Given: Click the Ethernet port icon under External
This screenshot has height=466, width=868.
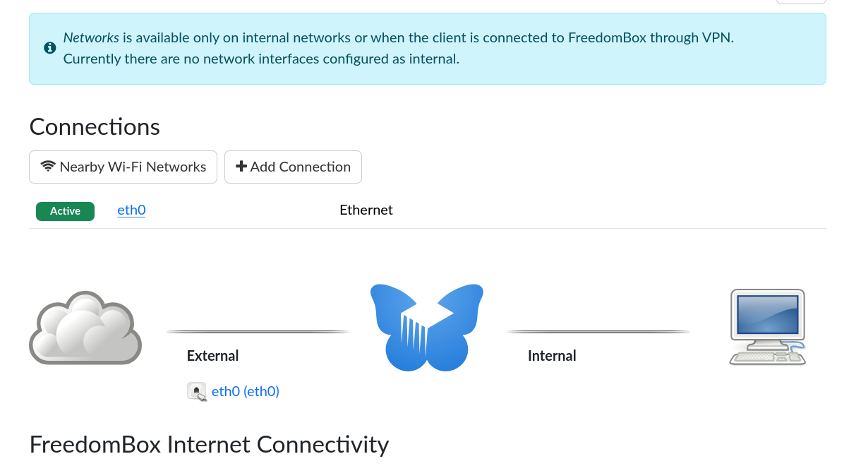Looking at the screenshot, I should pos(197,391).
